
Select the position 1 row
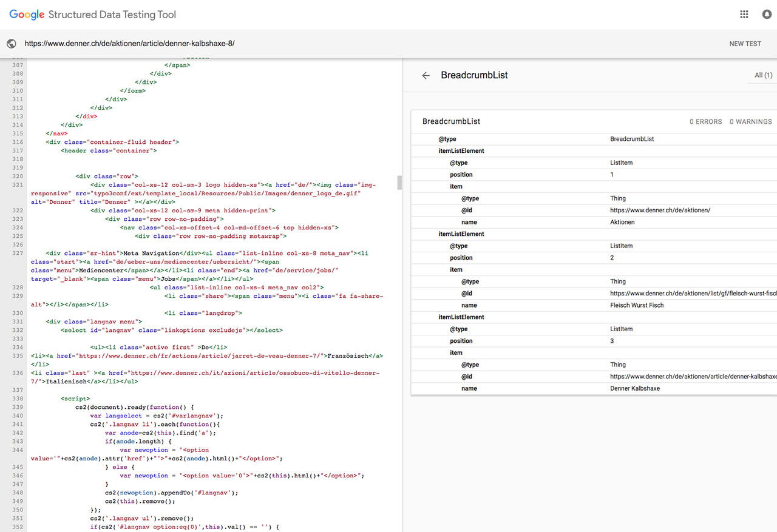594,175
